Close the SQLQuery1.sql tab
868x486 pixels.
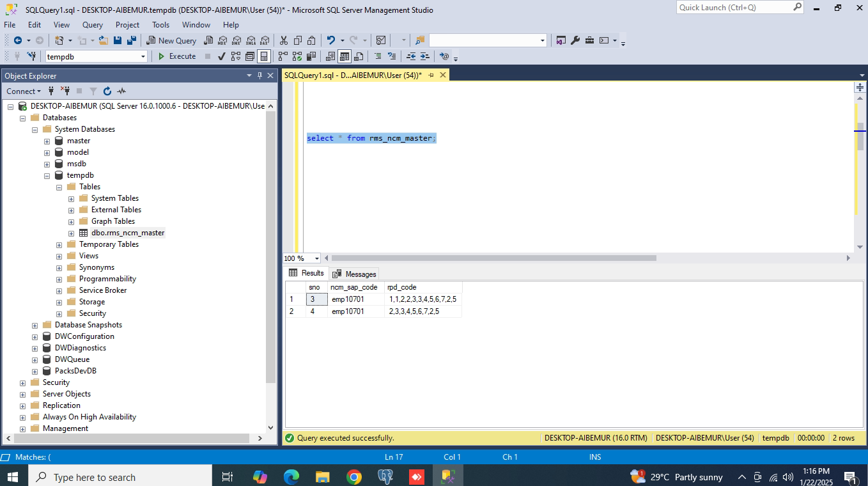coord(442,75)
